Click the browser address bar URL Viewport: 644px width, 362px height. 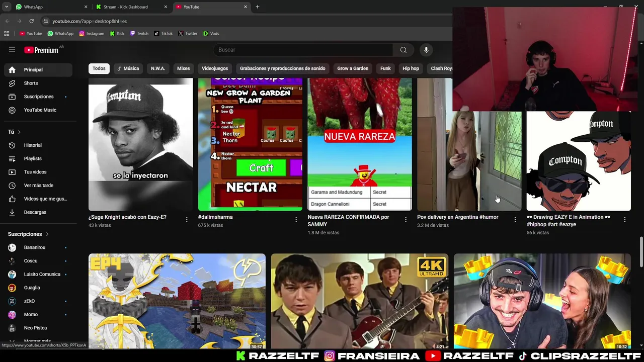tap(90, 21)
